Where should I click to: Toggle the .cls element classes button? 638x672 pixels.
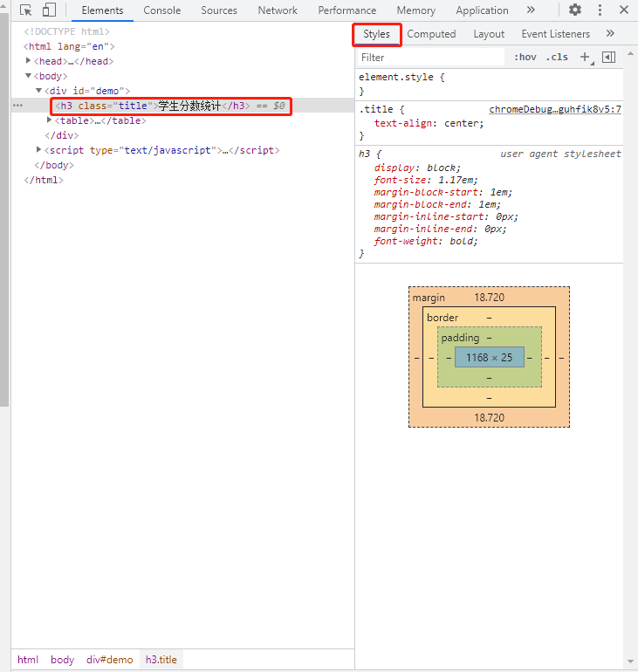point(557,57)
